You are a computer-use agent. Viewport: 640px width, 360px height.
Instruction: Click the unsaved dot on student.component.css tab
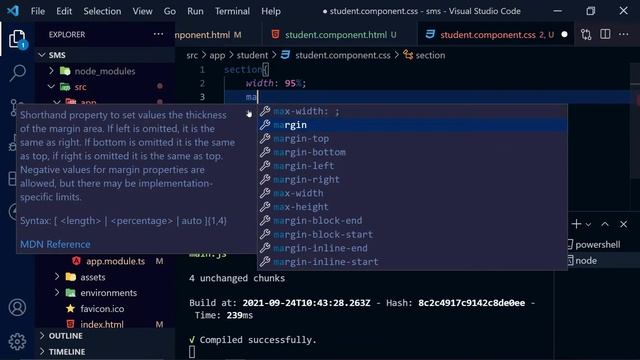coord(564,35)
